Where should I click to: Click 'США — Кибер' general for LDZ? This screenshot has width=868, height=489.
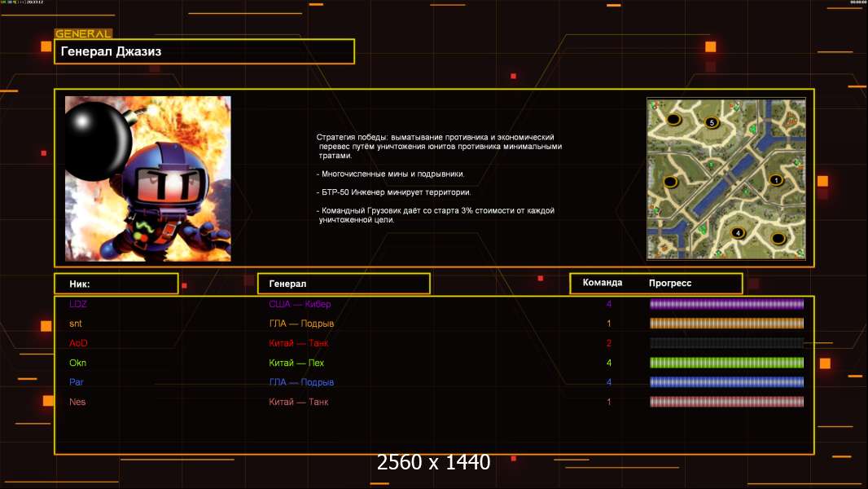300,304
